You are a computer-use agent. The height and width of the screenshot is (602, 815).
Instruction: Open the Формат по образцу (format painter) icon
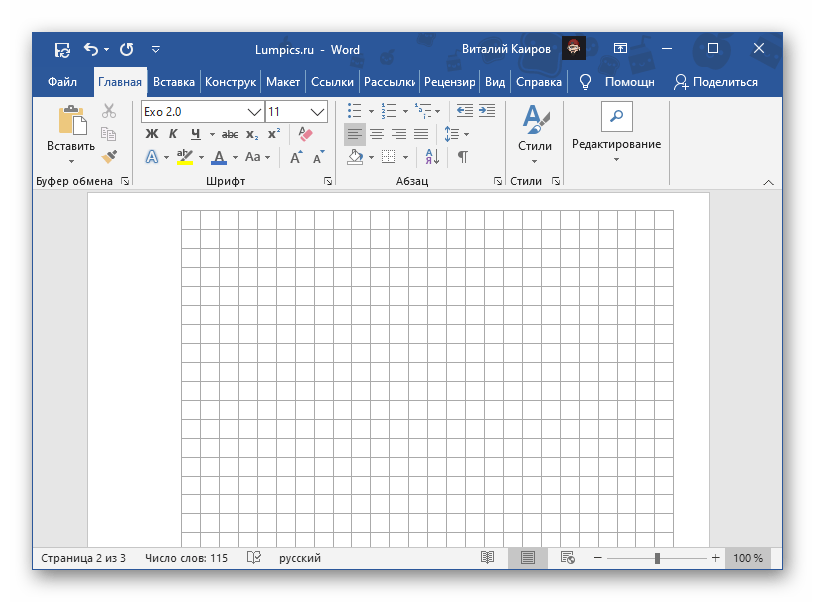click(x=110, y=157)
